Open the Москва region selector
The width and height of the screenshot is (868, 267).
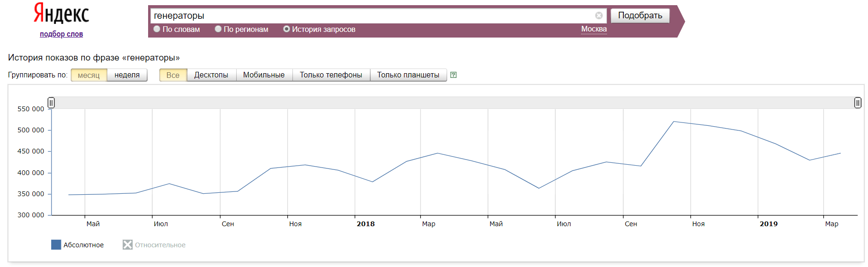[593, 29]
